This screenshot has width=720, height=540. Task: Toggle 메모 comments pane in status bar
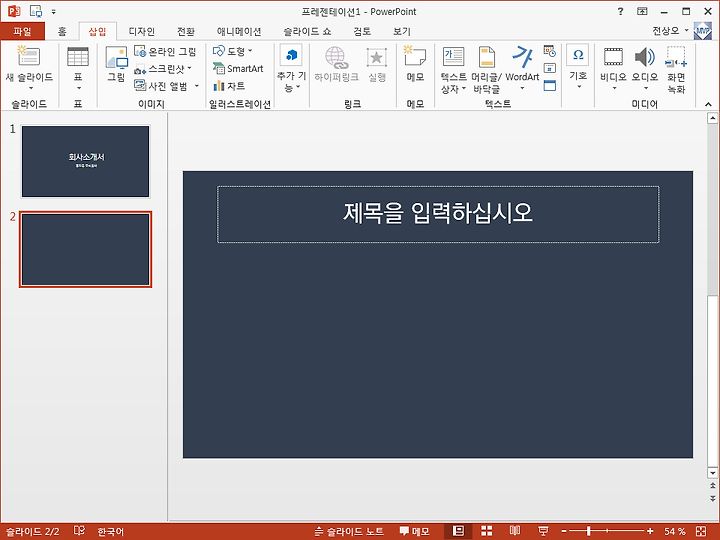(x=414, y=531)
